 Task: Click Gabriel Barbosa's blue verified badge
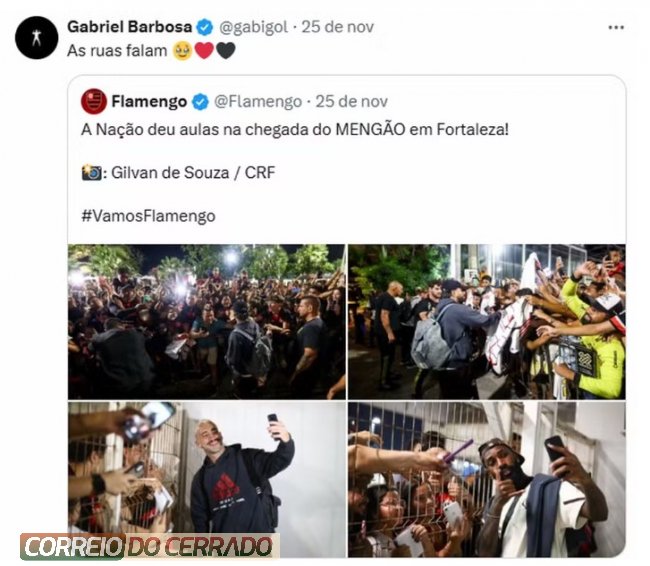(204, 27)
